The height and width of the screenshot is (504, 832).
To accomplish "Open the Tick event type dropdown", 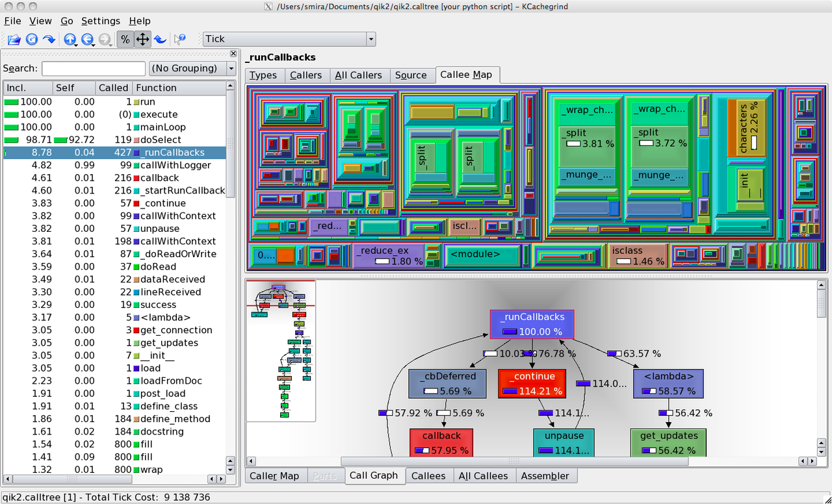I will click(289, 39).
